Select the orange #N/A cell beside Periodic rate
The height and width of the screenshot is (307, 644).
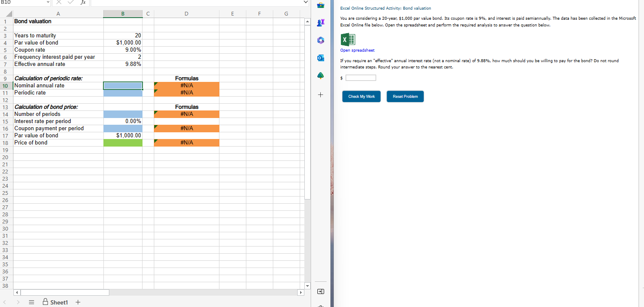point(187,93)
